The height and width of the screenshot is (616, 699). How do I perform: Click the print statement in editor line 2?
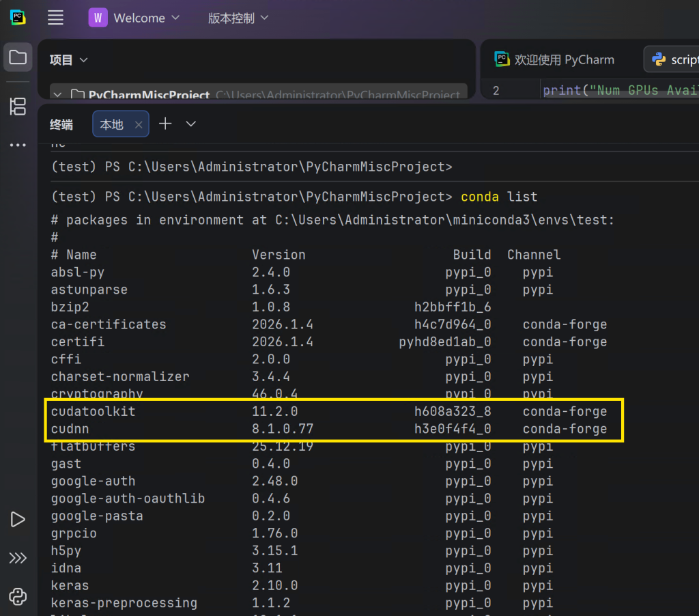tap(620, 91)
